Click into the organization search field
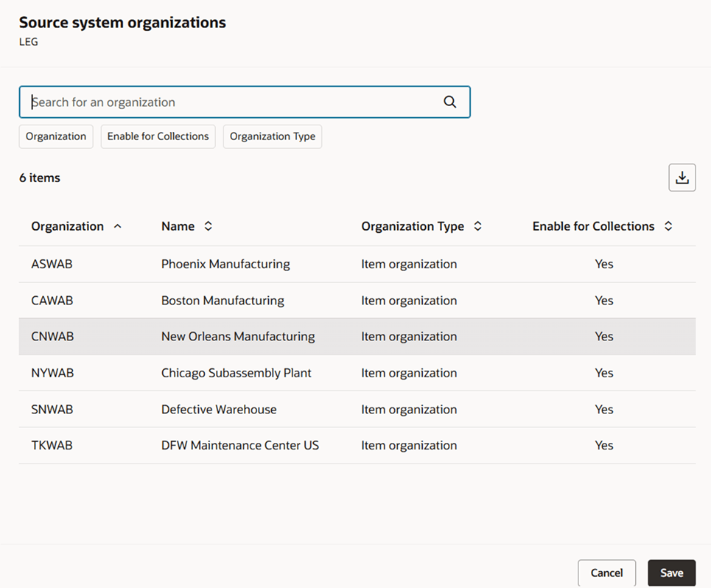 coord(221,102)
